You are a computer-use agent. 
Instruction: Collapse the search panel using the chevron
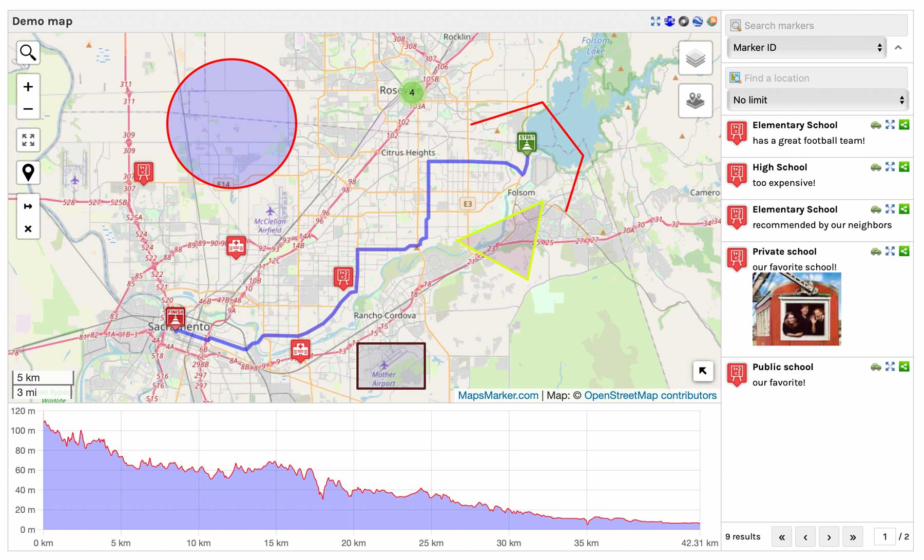(x=898, y=47)
